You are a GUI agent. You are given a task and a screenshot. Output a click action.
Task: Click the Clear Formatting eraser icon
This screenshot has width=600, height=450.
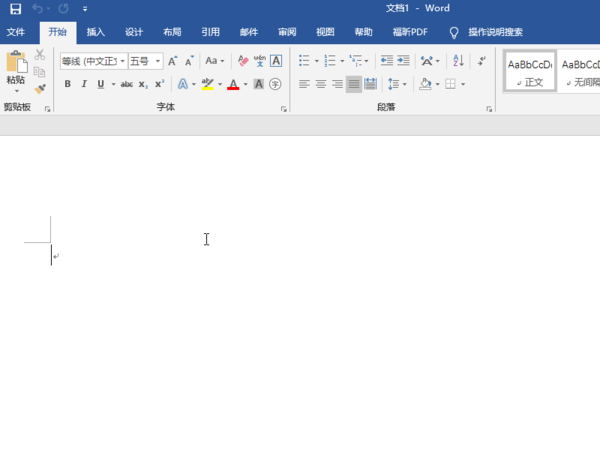coord(243,61)
